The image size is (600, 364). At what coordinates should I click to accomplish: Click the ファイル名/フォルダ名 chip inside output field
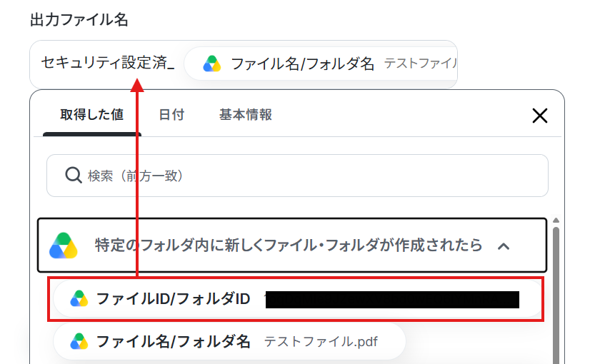321,64
